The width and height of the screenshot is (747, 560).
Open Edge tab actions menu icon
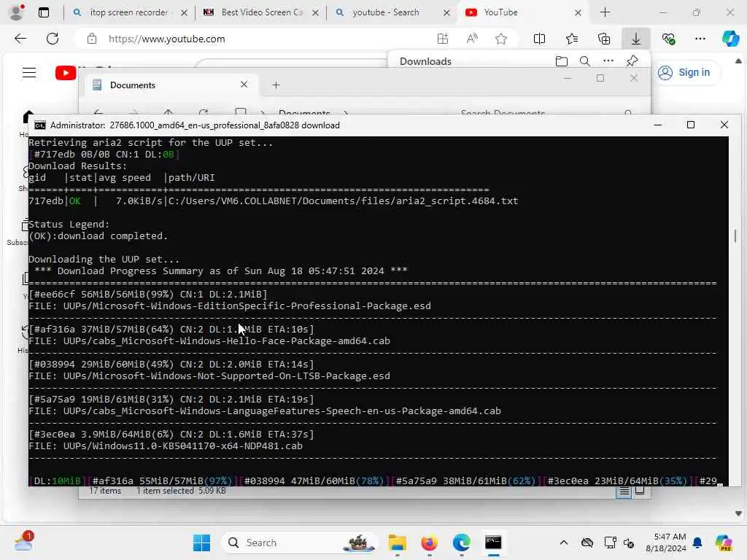click(43, 12)
